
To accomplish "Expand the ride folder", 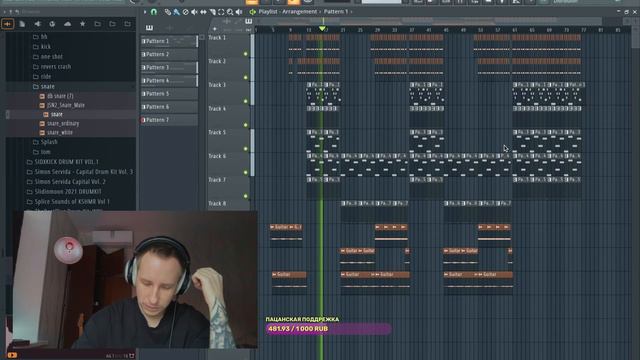I will [x=42, y=77].
